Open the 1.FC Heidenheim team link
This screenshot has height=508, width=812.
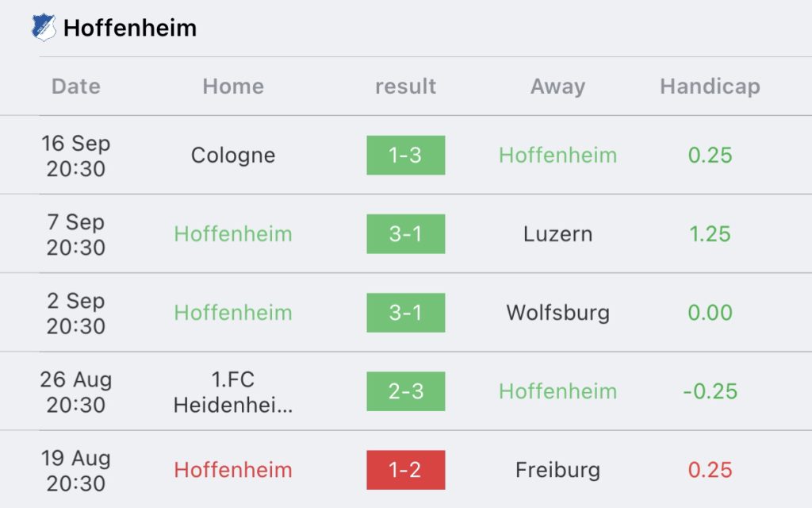233,391
